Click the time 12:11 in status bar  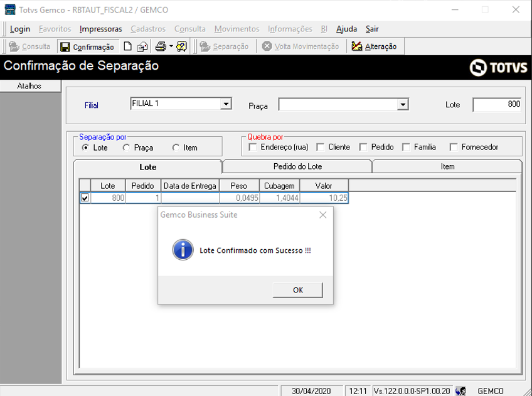pos(358,391)
